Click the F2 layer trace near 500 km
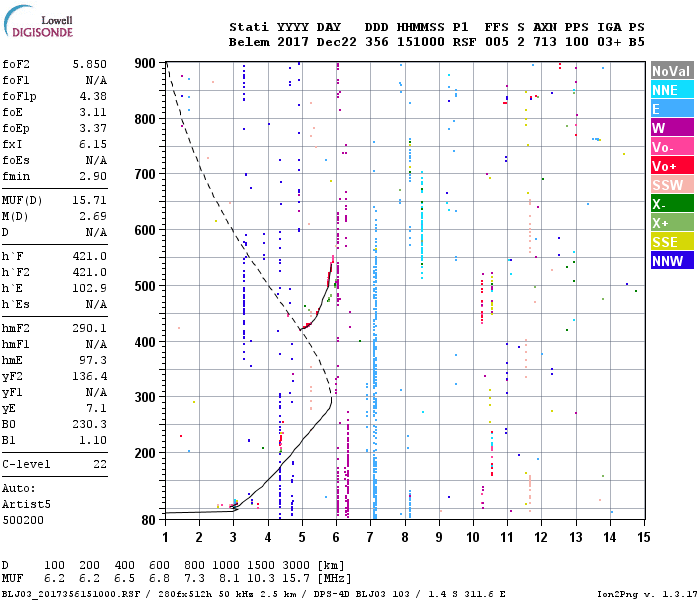This screenshot has width=700, height=600. coord(329,280)
